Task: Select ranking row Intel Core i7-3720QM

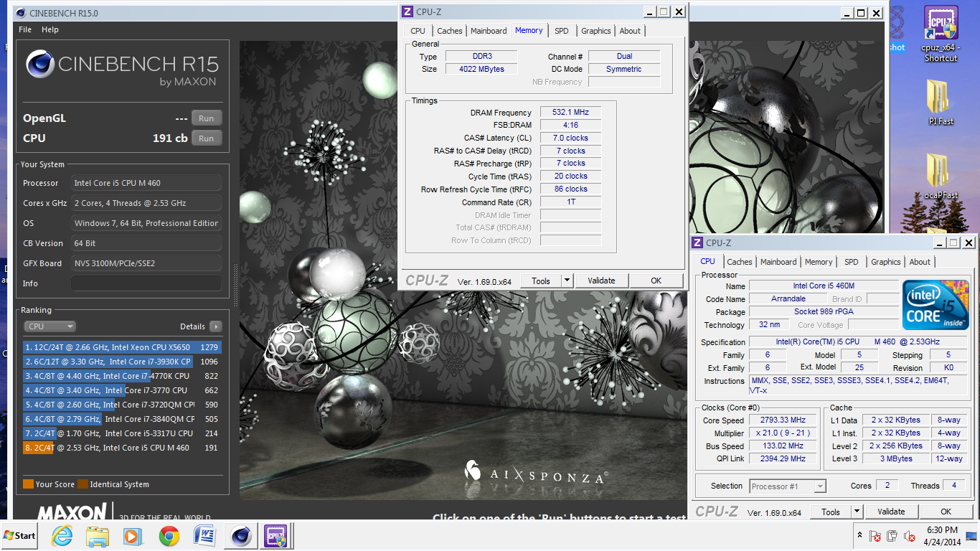Action: (x=122, y=405)
